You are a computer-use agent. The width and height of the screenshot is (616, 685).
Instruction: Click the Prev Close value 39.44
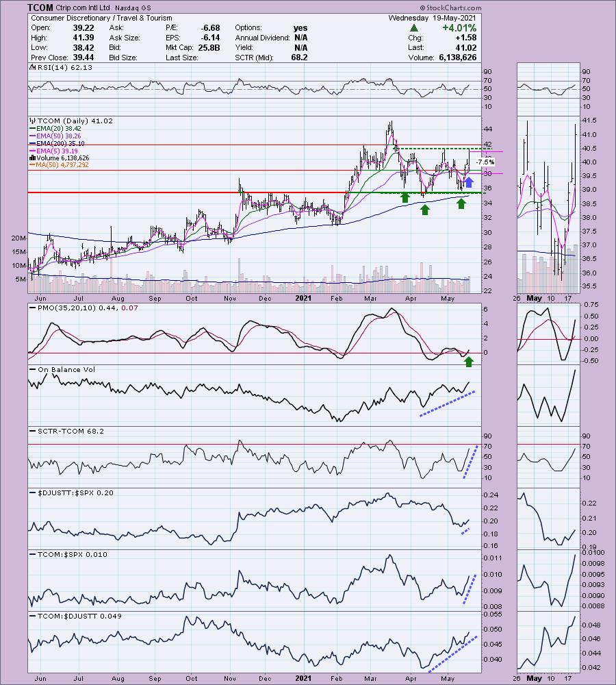tap(84, 58)
